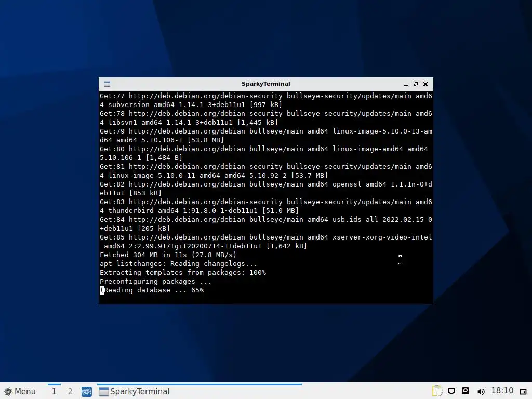Switch to workspace 1

click(54, 391)
